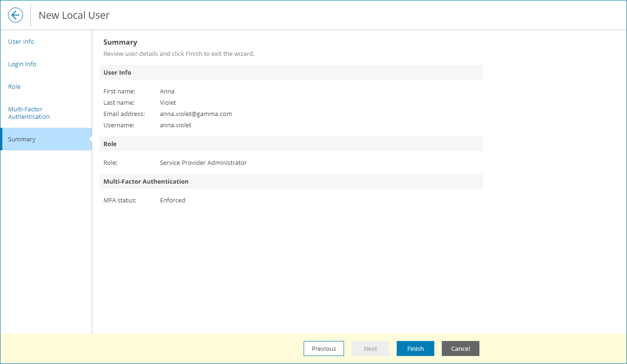
Task: Click the back arrow icon
Action: [15, 15]
